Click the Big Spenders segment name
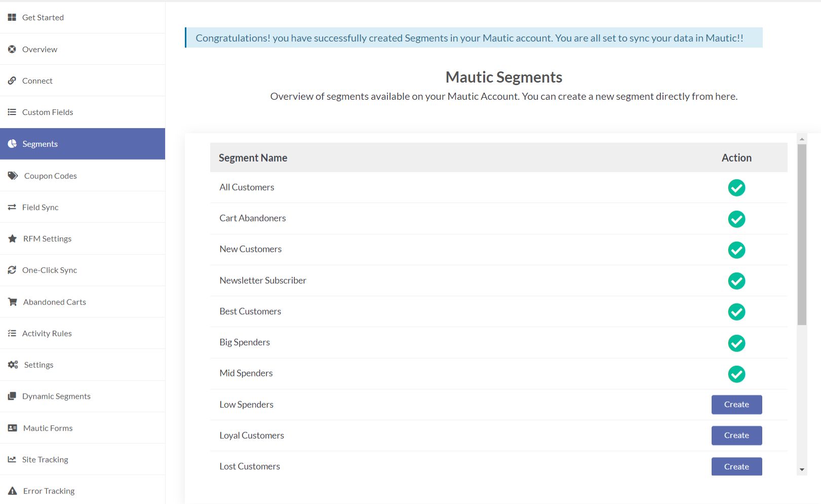The height and width of the screenshot is (504, 821). click(x=245, y=342)
